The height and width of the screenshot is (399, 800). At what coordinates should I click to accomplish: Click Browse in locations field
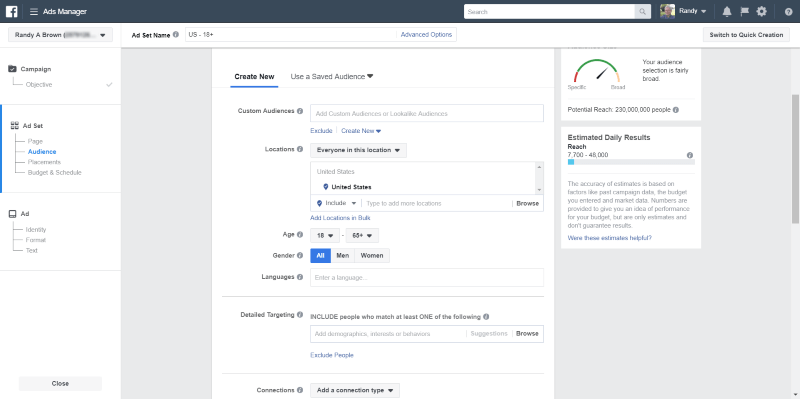pyautogui.click(x=528, y=203)
